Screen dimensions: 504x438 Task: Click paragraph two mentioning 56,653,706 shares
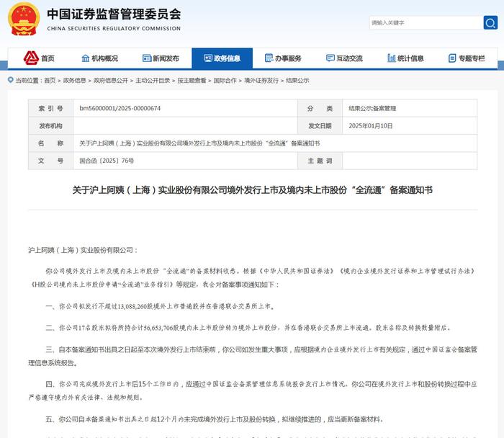(248, 328)
